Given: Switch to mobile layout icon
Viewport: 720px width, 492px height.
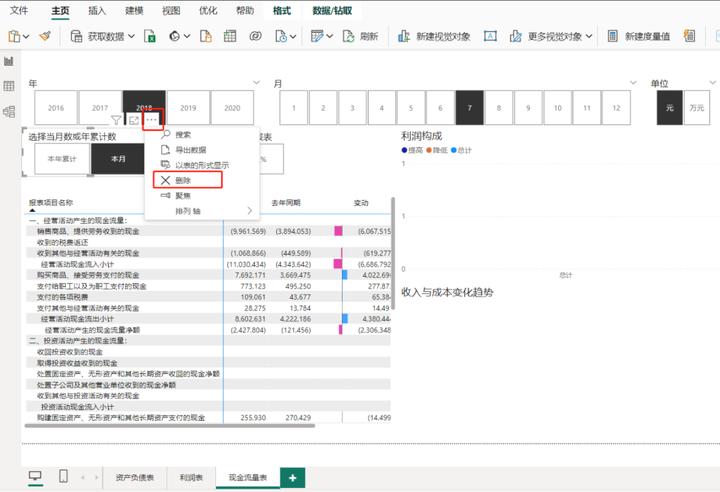Looking at the screenshot, I should coord(63,476).
